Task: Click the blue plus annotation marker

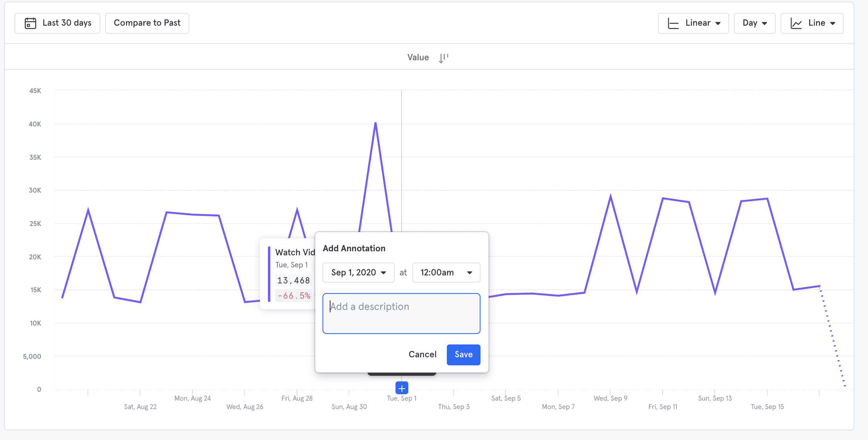Action: (402, 388)
